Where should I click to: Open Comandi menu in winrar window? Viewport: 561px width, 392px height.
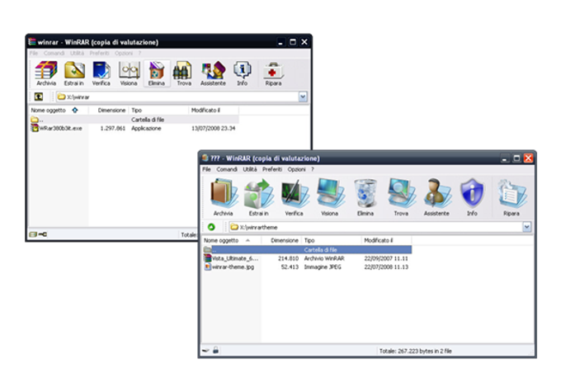click(54, 53)
